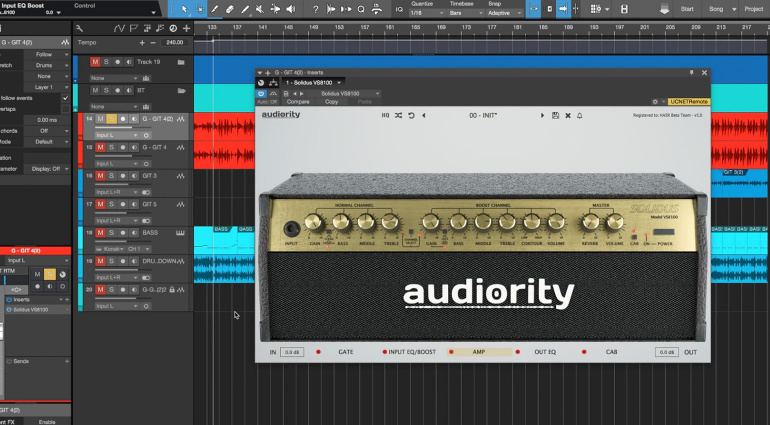Viewport: 770px width, 425px height.
Task: Click the tempo value field 240.00
Action: click(x=174, y=43)
